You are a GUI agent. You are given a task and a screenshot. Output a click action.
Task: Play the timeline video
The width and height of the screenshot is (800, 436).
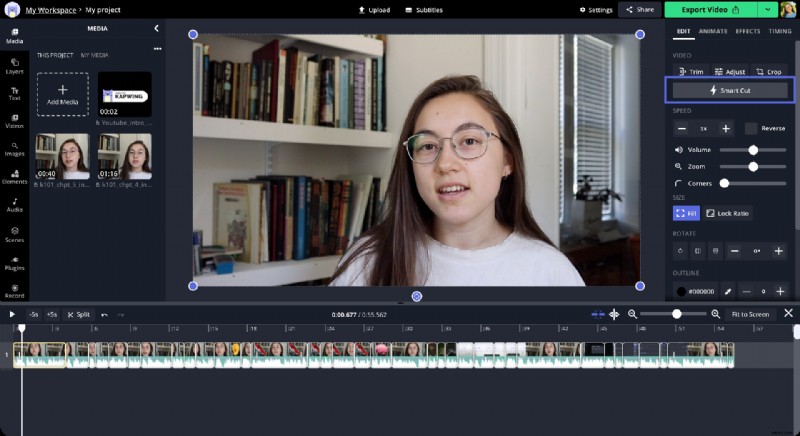pos(12,315)
